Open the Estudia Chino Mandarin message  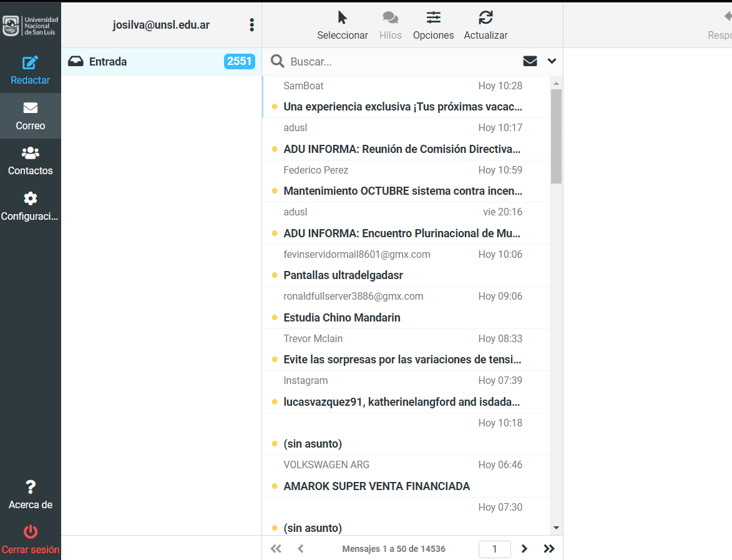pyautogui.click(x=406, y=307)
